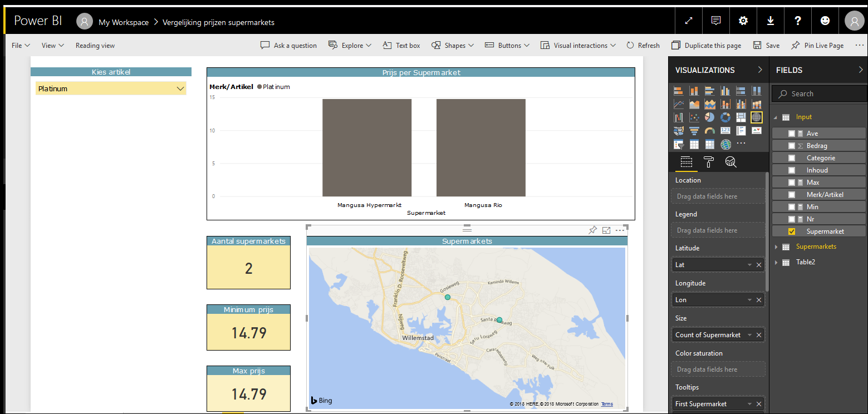Open the Terms link on map
Viewport: 868px width, 414px height.
tap(607, 404)
